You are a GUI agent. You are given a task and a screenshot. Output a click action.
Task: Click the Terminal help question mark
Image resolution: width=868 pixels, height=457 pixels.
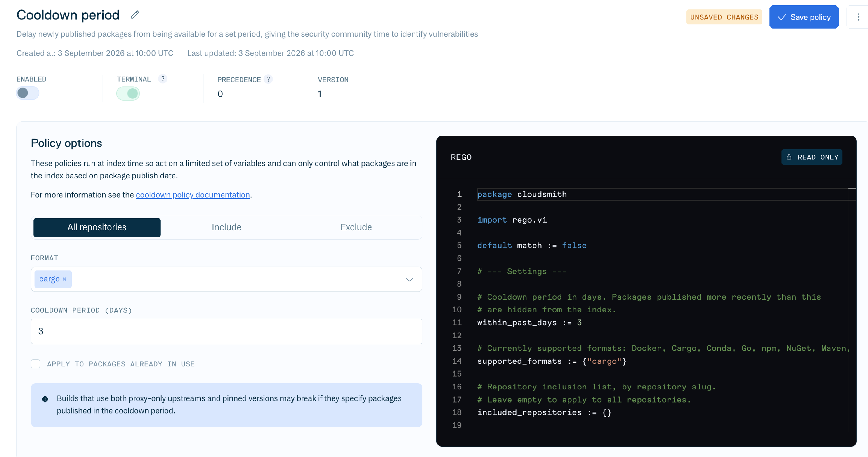click(x=163, y=78)
